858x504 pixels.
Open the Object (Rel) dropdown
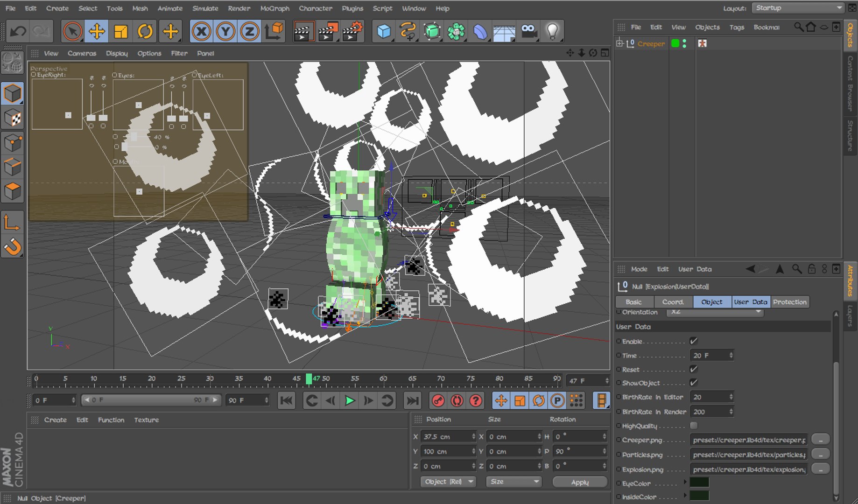(x=448, y=482)
